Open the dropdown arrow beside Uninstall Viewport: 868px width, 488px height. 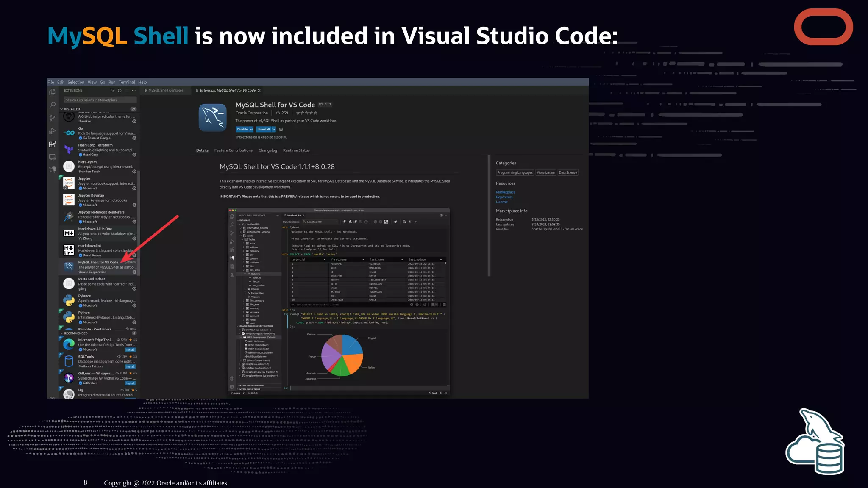274,130
